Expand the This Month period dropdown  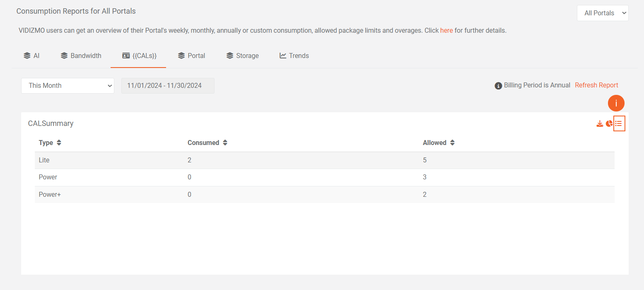coord(68,86)
